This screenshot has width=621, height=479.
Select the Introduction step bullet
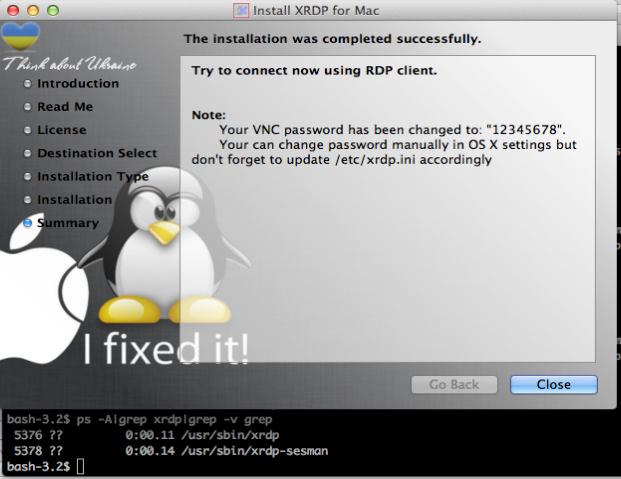coord(27,84)
